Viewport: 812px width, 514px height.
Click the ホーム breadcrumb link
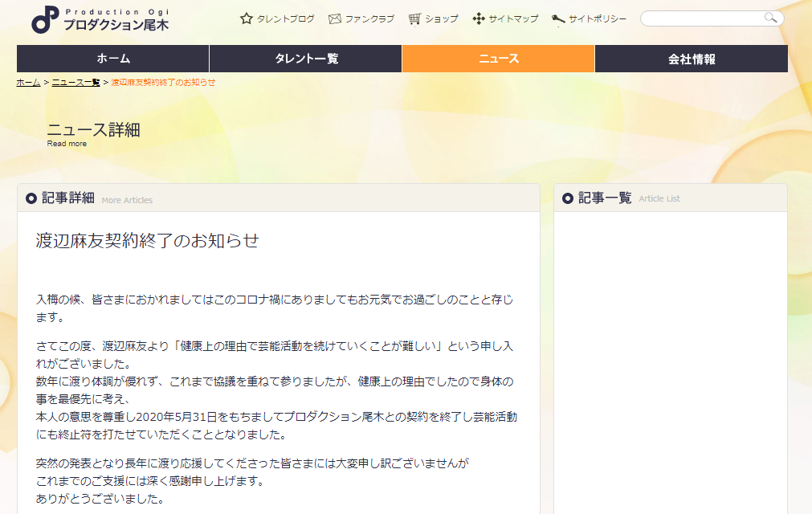click(28, 82)
